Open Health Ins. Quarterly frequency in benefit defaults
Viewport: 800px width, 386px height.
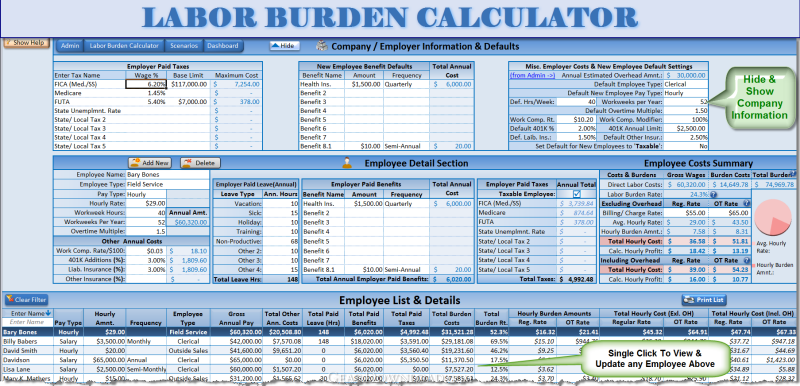point(406,84)
